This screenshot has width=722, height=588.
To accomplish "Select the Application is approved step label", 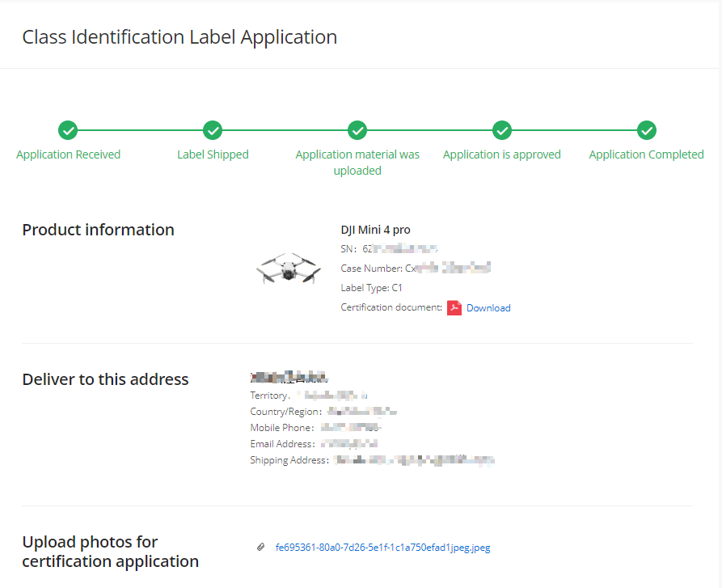I will (x=502, y=154).
